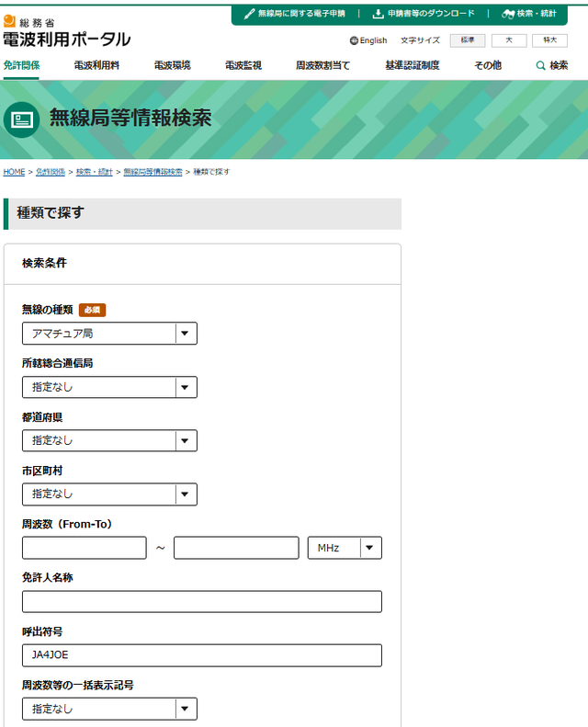
Task: Go to 免許関係 breadcrumb
Action: click(51, 172)
